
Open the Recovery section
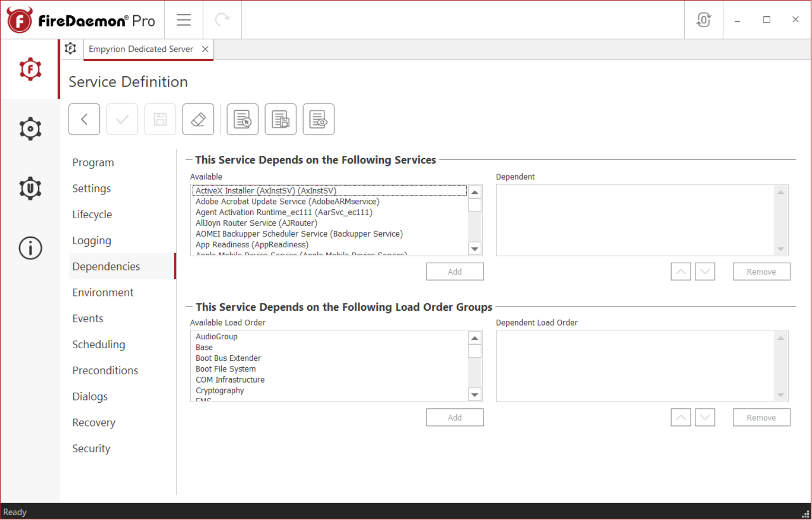pyautogui.click(x=93, y=422)
